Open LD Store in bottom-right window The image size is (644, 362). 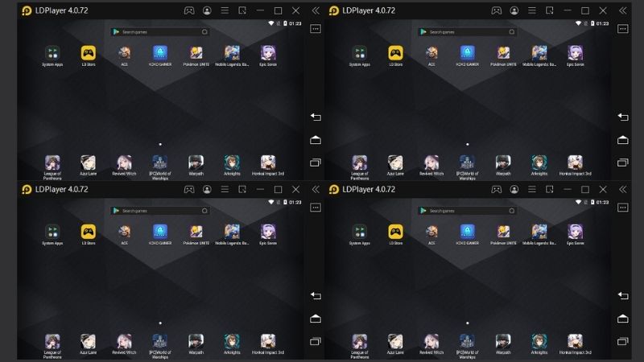pyautogui.click(x=395, y=232)
